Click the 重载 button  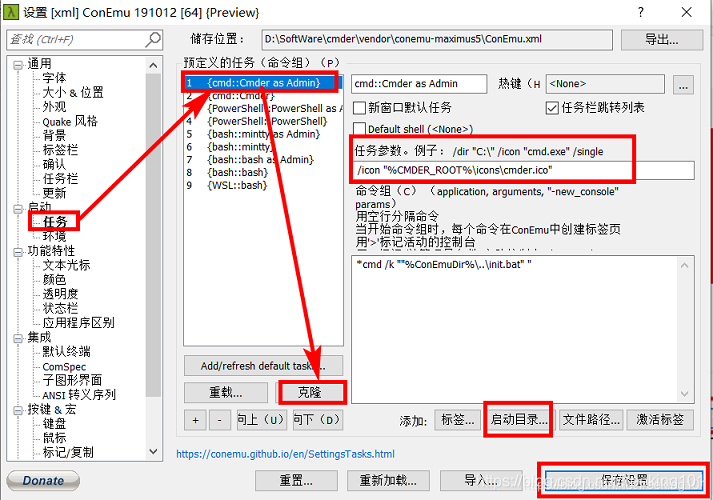click(226, 392)
